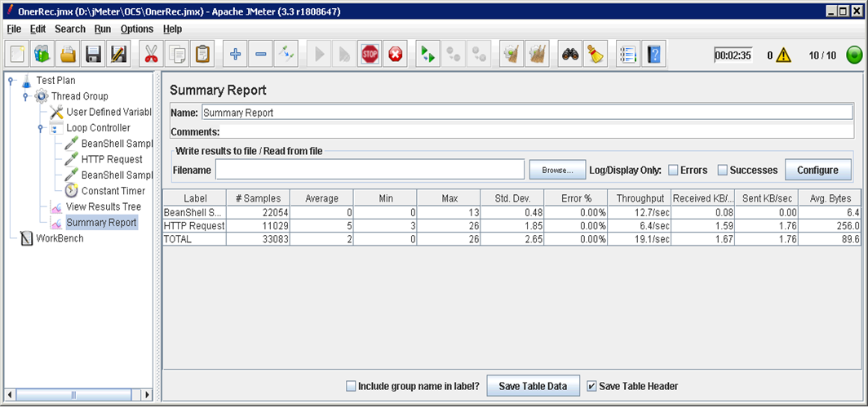This screenshot has height=408, width=868.
Task: Collapse the Test Plan tree node
Action: coord(11,81)
